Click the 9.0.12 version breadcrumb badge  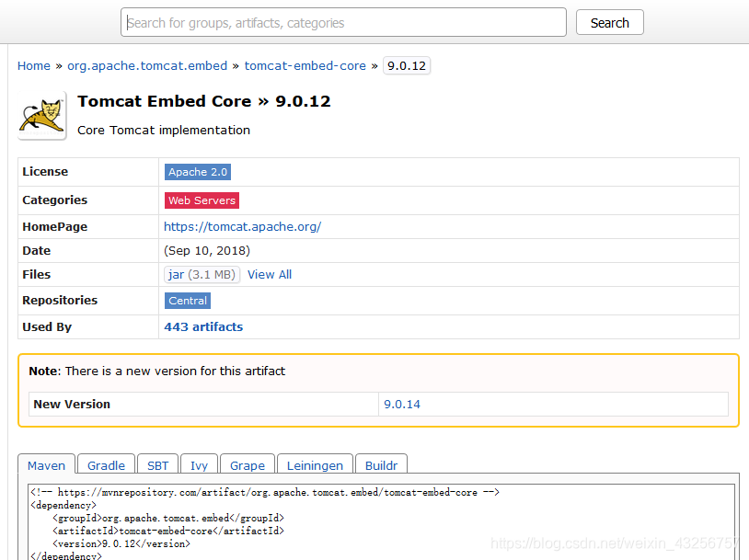[x=407, y=66]
